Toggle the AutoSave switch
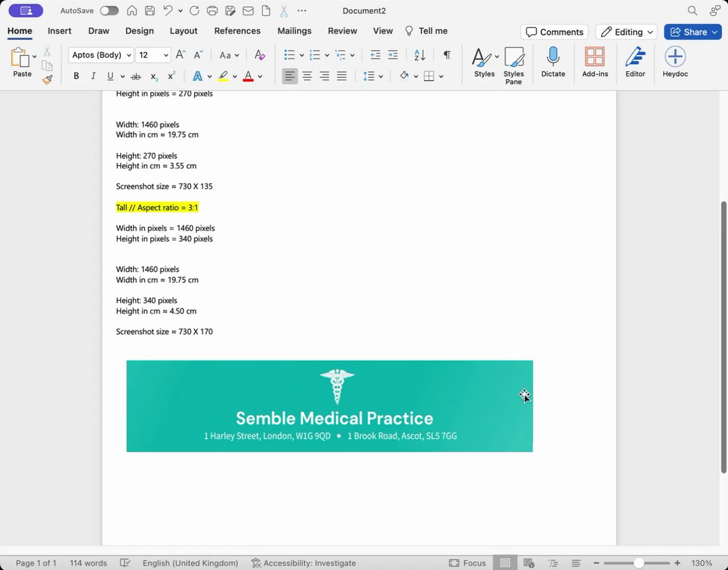728x570 pixels. [109, 11]
